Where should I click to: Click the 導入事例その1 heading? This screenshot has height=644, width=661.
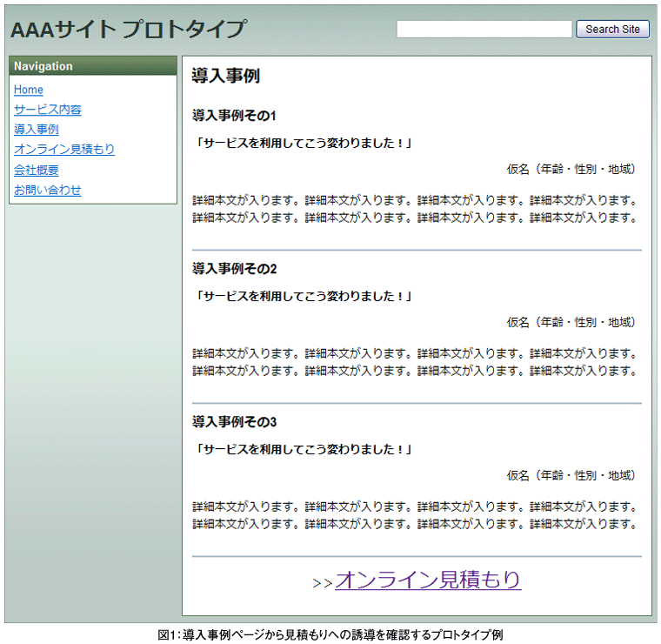point(234,116)
